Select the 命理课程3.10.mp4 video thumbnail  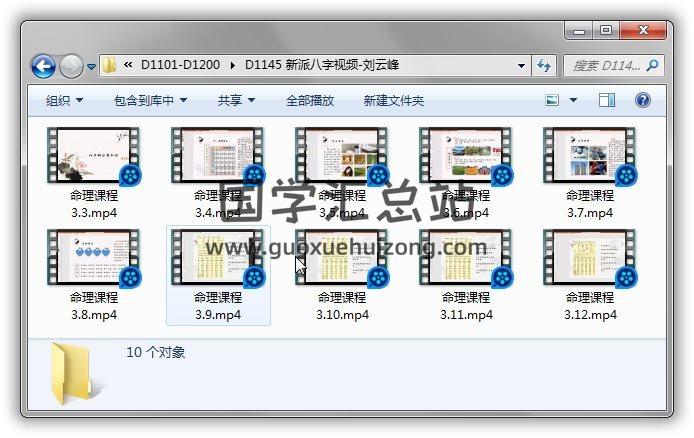coord(341,257)
